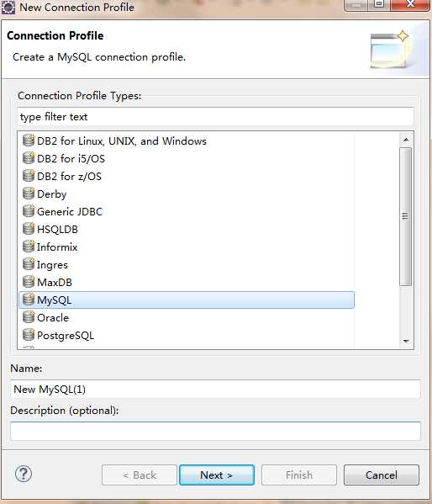Click the DB2 for z/OS database icon
Image resolution: width=432 pixels, height=504 pixels.
[x=29, y=176]
